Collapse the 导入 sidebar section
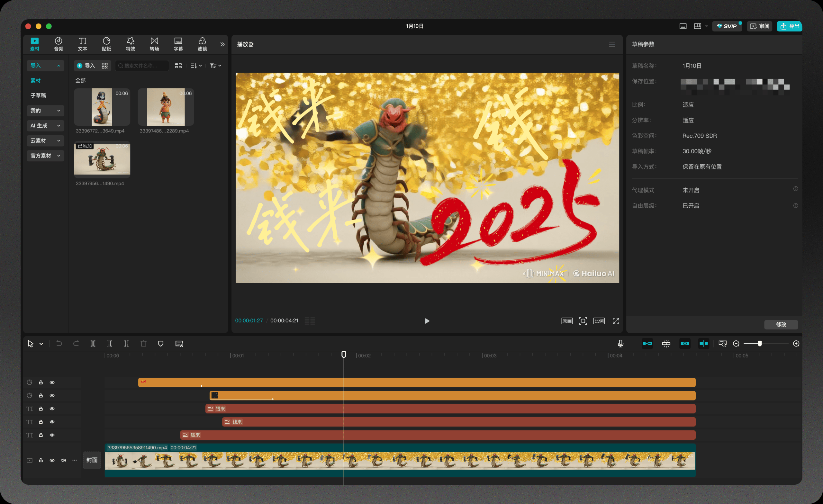 click(45, 66)
